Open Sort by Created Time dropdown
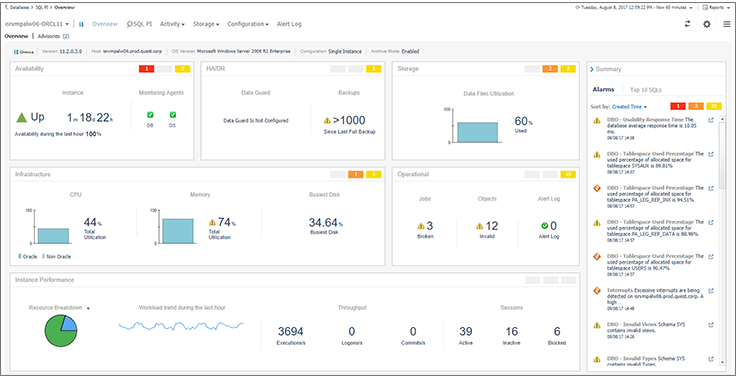The width and height of the screenshot is (736, 378). coord(629,107)
